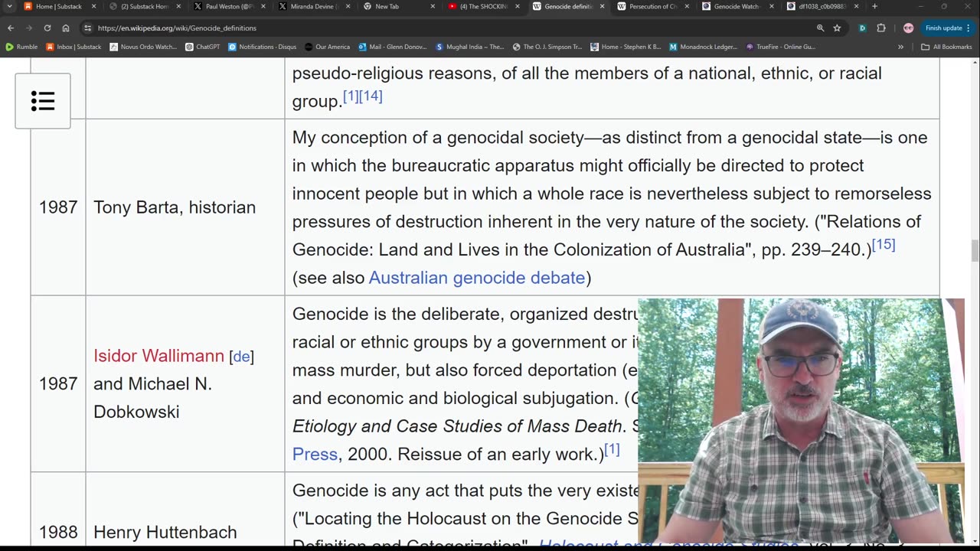Open the green D extension icon
The height and width of the screenshot is (551, 980).
[x=862, y=28]
